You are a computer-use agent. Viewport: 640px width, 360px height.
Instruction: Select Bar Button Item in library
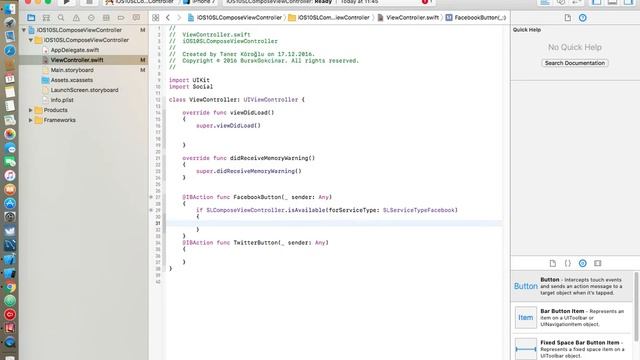(x=572, y=318)
